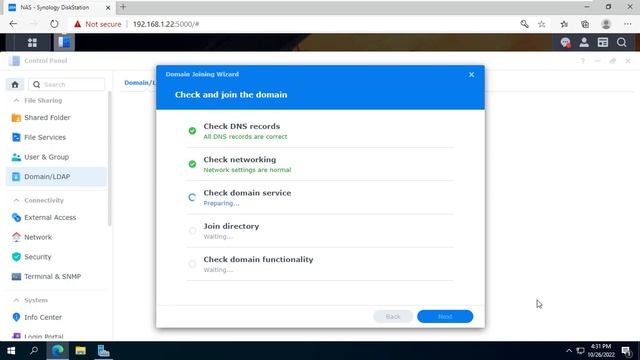Viewport: 640px width, 360px height.
Task: Click 'Check domain functionality' step label
Action: point(258,260)
